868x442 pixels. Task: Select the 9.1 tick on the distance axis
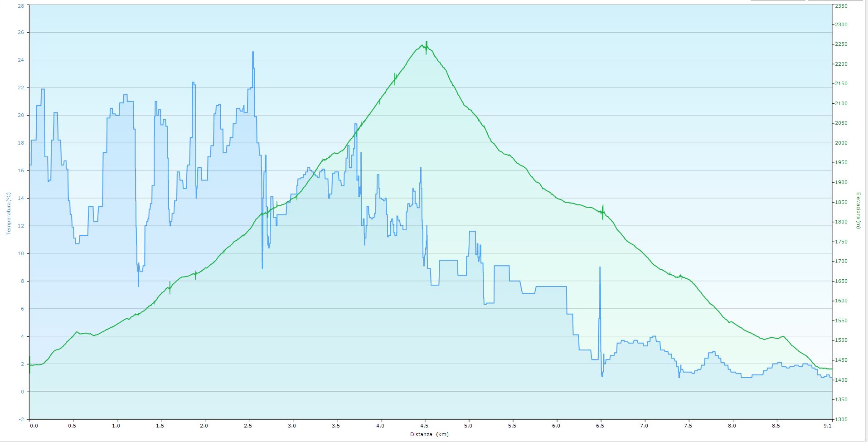827,426
